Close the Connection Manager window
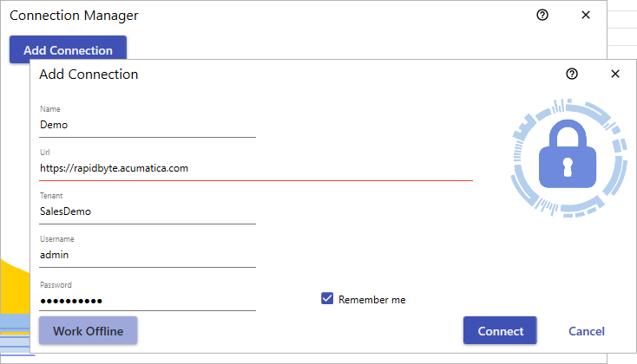637x364 pixels. [x=586, y=15]
